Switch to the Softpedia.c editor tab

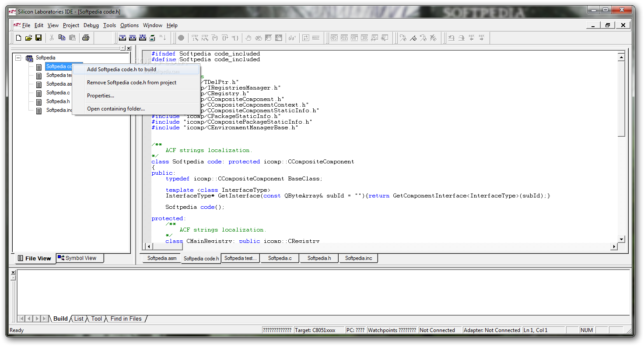click(x=280, y=258)
